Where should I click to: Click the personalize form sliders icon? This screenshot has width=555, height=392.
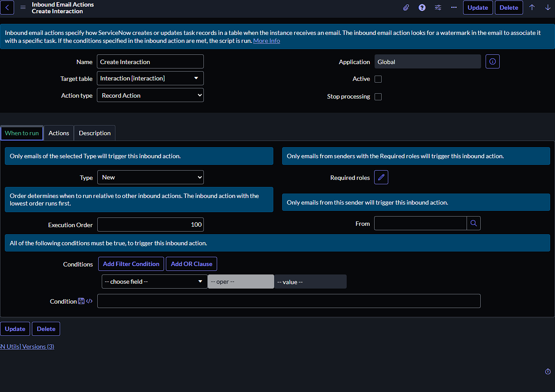pyautogui.click(x=438, y=8)
